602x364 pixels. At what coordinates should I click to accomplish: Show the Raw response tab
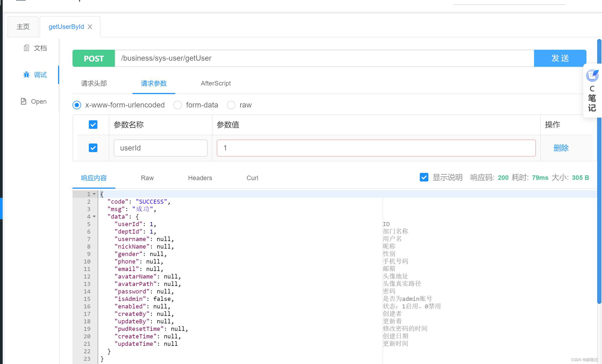coord(147,178)
